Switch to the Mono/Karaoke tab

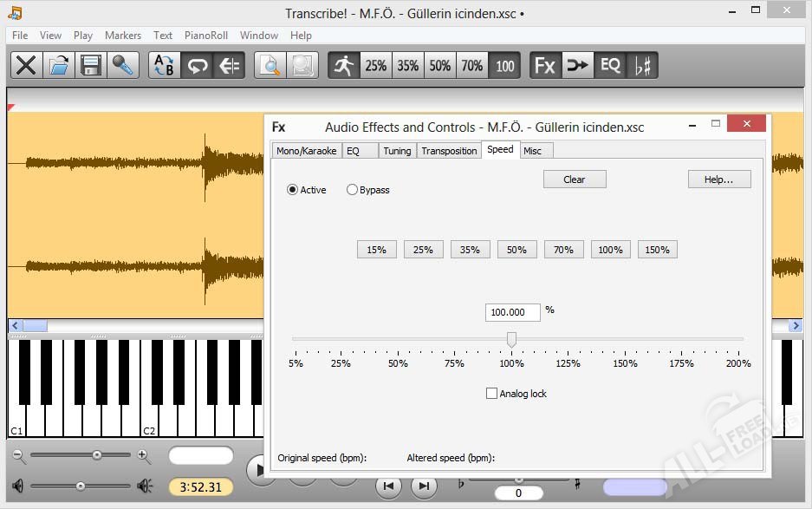click(x=306, y=151)
